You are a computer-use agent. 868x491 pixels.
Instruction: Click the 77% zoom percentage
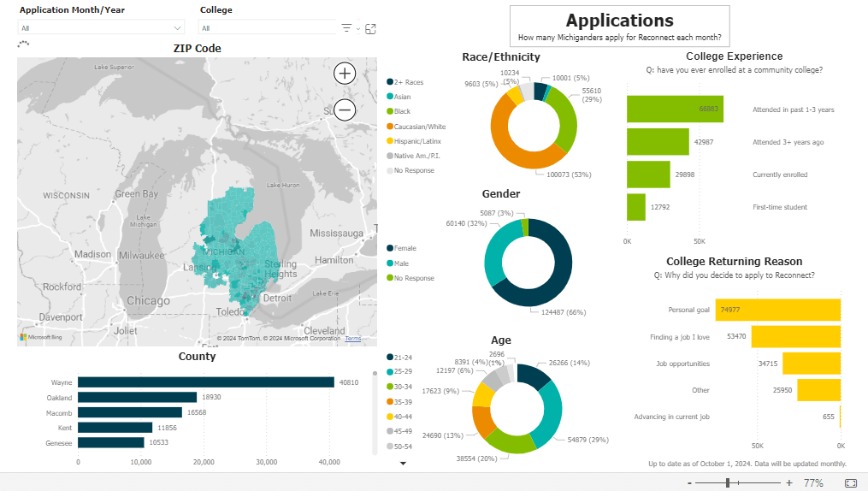813,483
